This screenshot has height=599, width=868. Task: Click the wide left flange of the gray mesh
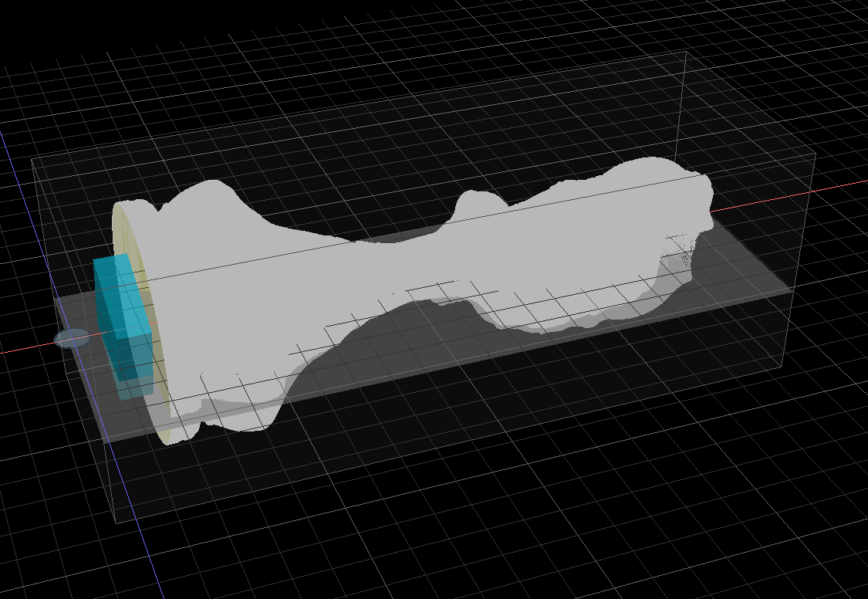tap(193, 309)
